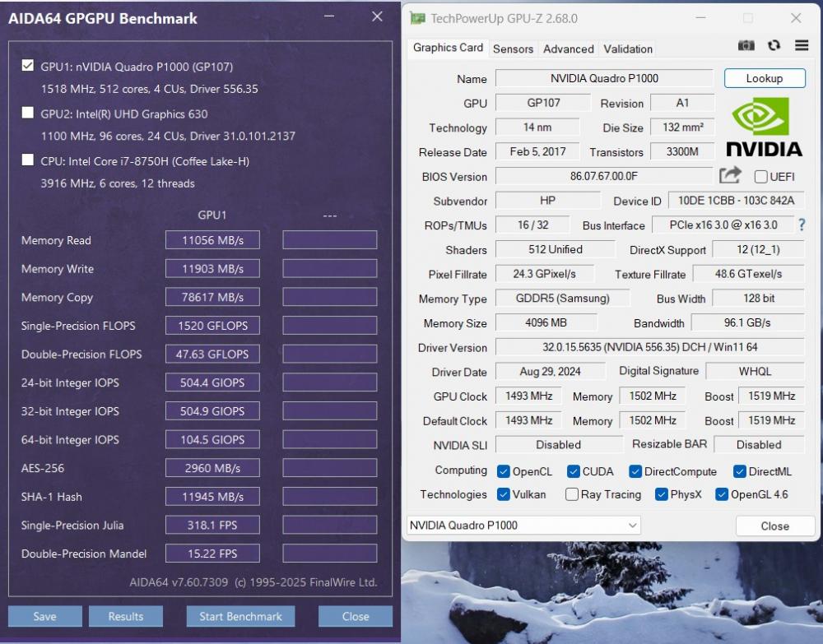Expand the NVIDIA Quadro P1000 GPU selector

(632, 525)
